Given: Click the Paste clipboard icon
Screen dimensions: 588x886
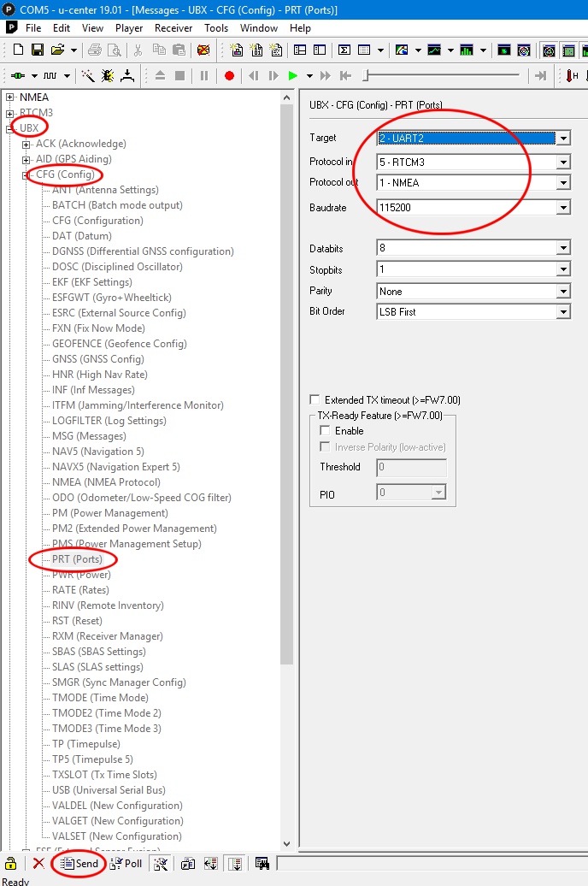Looking at the screenshot, I should pos(179,50).
